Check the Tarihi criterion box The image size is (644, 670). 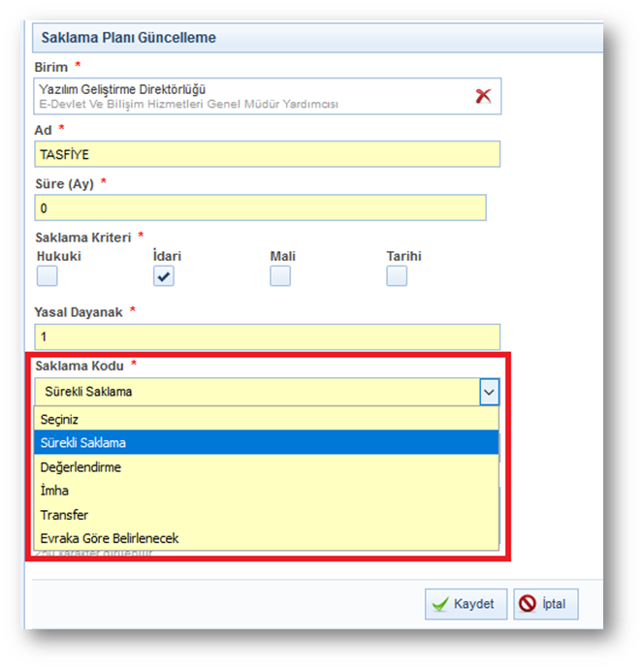[397, 276]
